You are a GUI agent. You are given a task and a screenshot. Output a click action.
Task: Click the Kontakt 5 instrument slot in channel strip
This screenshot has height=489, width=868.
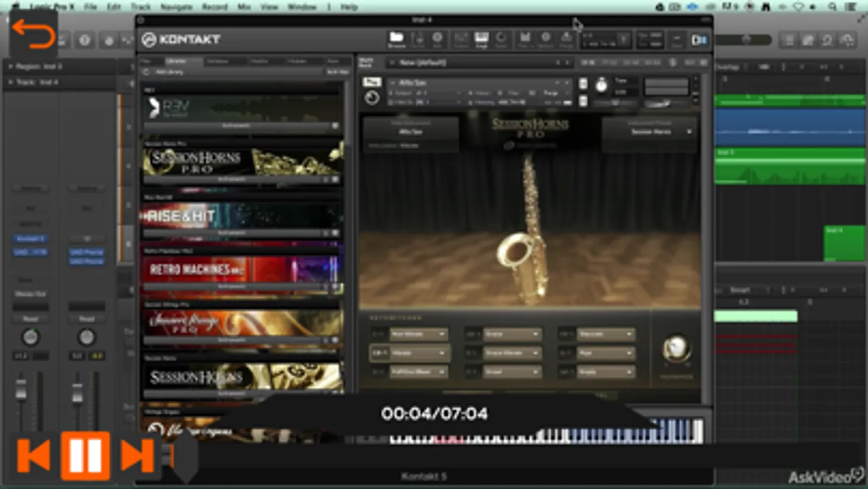(x=30, y=239)
